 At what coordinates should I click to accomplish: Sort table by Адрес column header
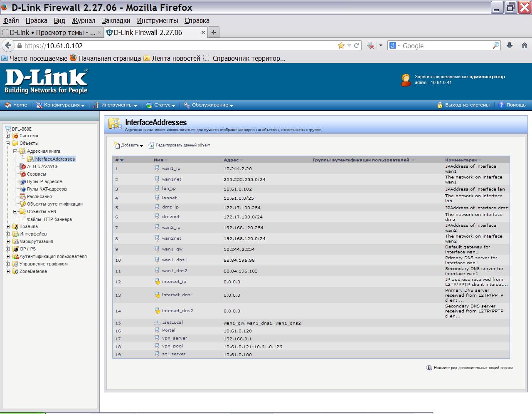coord(231,160)
